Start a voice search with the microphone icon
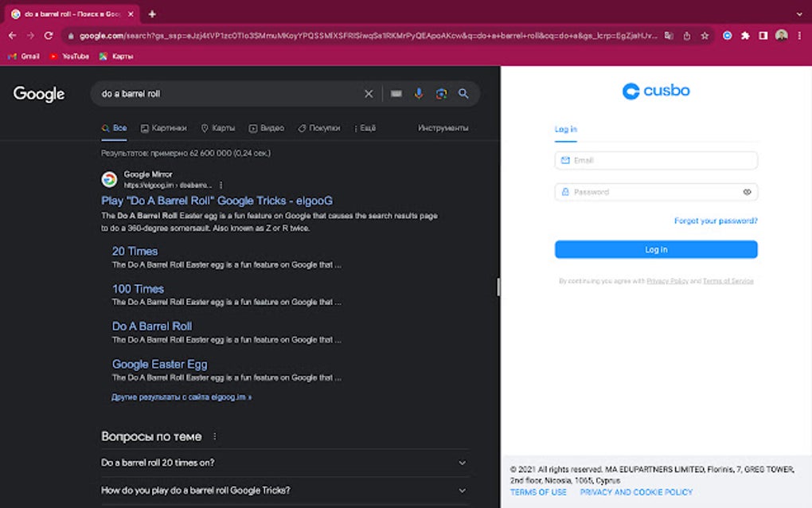The image size is (812, 508). click(419, 93)
